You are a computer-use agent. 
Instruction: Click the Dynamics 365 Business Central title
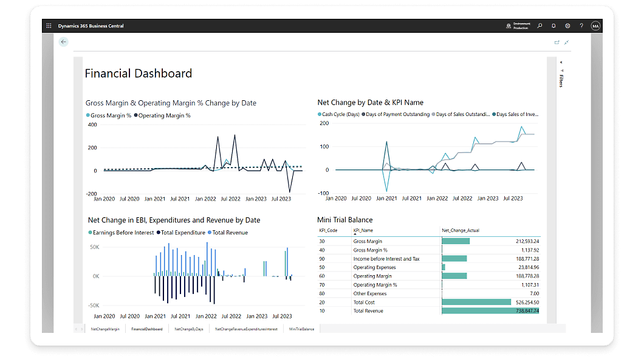(91, 26)
